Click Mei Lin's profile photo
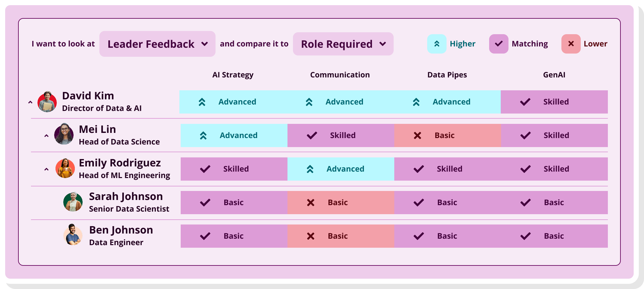 click(64, 134)
